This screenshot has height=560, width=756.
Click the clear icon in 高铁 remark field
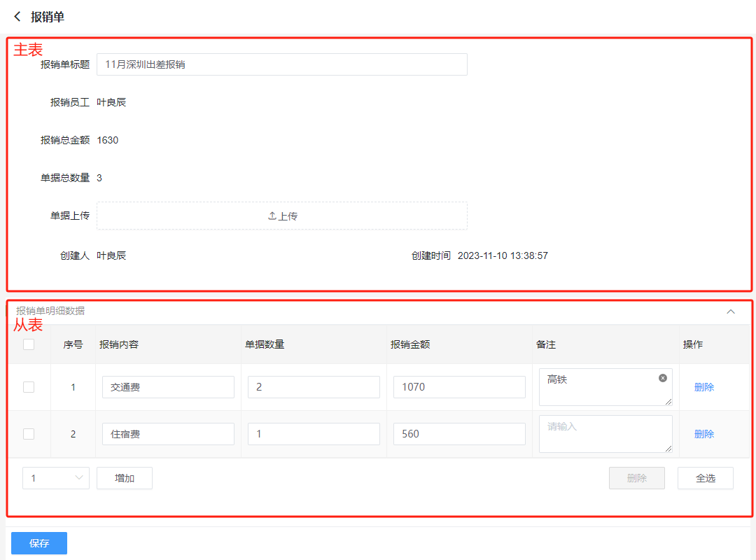pyautogui.click(x=663, y=378)
